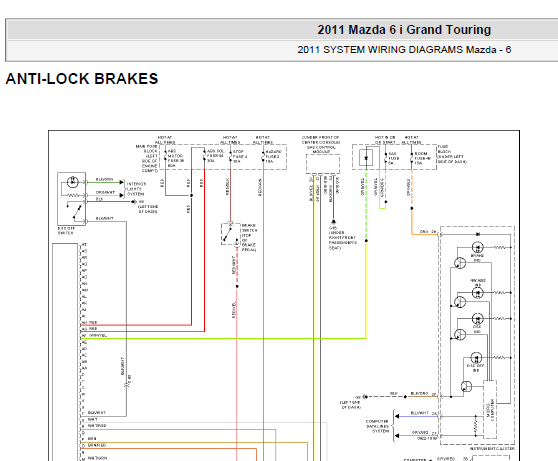Viewport: 558px width, 461px height.
Task: Click the 'INTERIOR LIGHTS SYSTEM' label
Action: (x=136, y=189)
